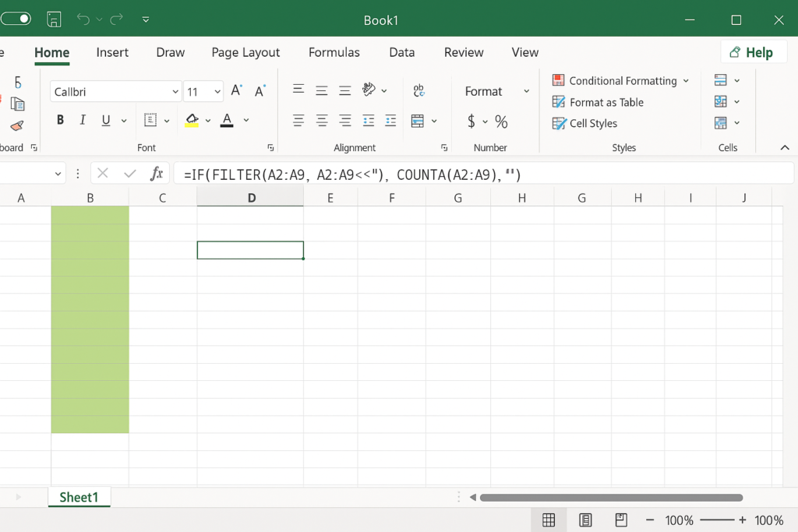Click the Delete Cells icon
Image resolution: width=798 pixels, height=532 pixels.
point(720,101)
